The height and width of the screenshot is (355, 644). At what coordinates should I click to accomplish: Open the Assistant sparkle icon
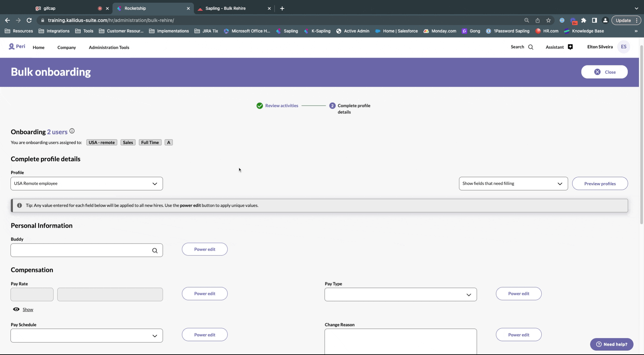click(x=570, y=47)
